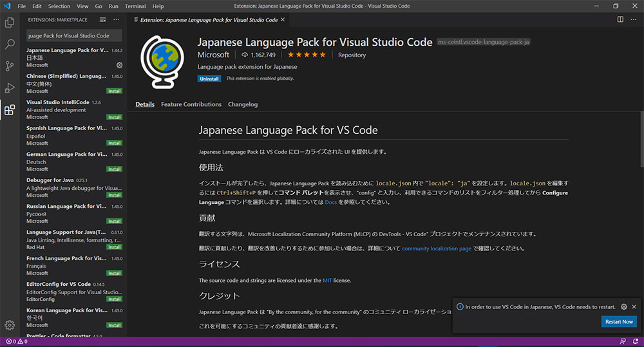The height and width of the screenshot is (347, 644).
Task: Open the Source Control view
Action: 10,66
